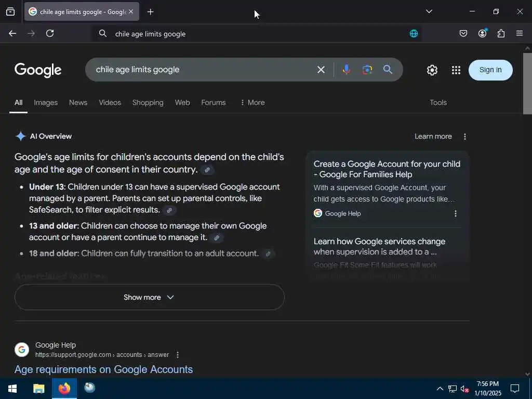Show hidden system tray icons
Image resolution: width=532 pixels, height=399 pixels.
pyautogui.click(x=440, y=389)
